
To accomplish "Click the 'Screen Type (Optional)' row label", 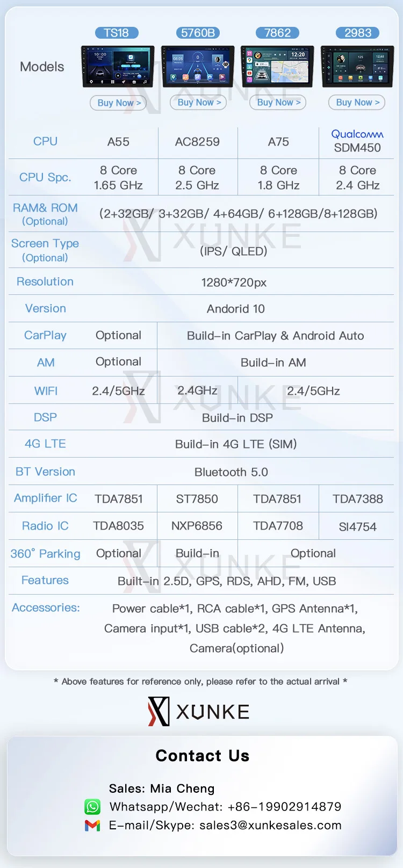I will [x=45, y=250].
